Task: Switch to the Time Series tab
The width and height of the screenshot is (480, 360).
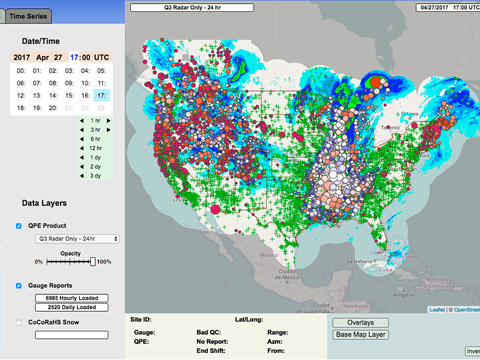Action: click(x=28, y=16)
